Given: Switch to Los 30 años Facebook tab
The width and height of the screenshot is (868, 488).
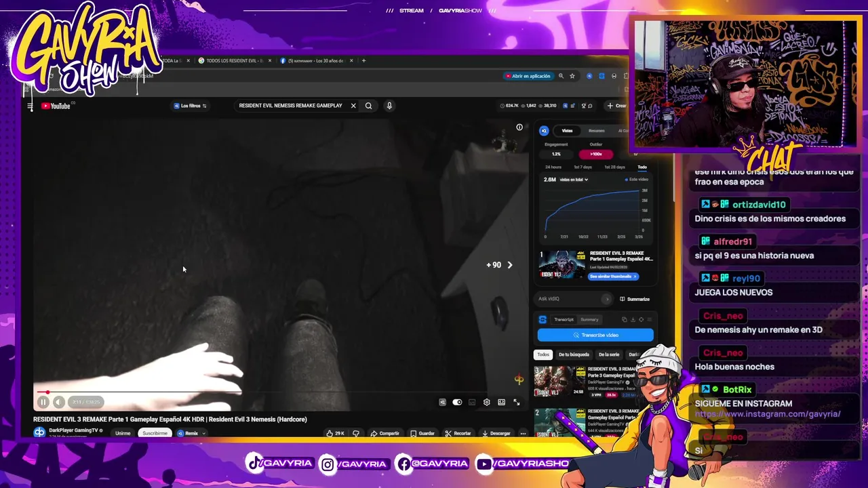Looking at the screenshot, I should [315, 61].
